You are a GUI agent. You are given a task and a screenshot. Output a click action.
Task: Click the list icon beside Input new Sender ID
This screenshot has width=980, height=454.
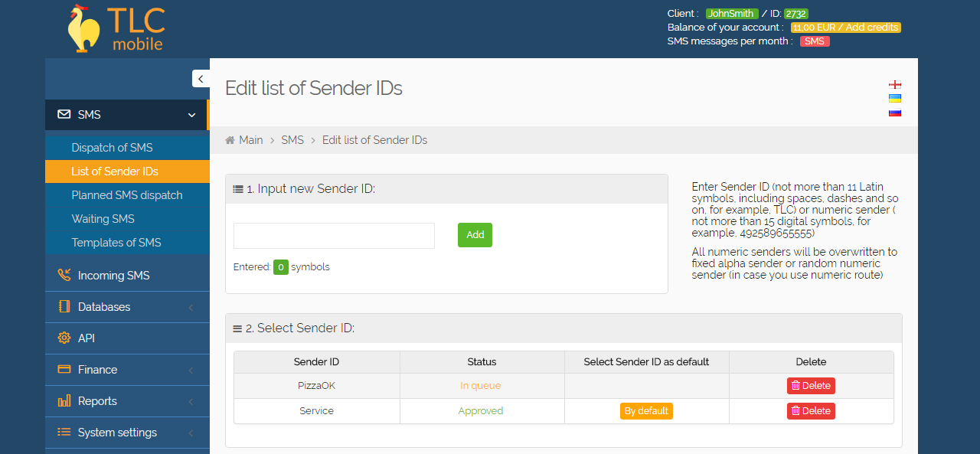(238, 189)
